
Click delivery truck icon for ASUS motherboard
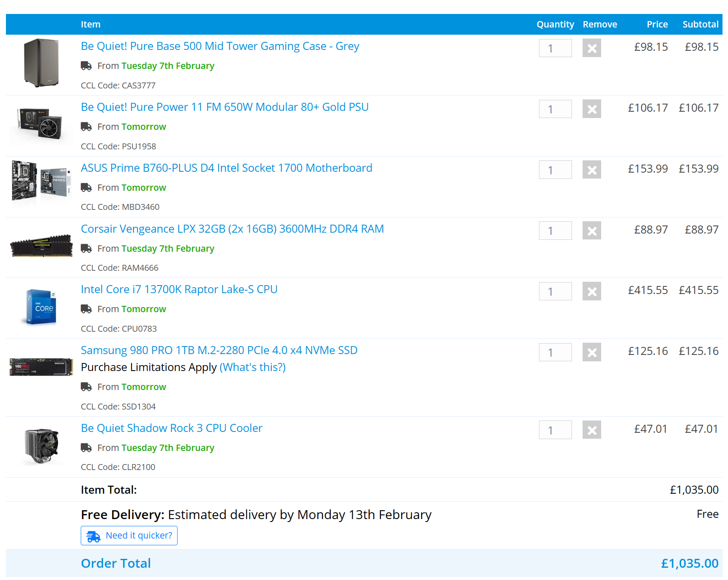pos(86,188)
